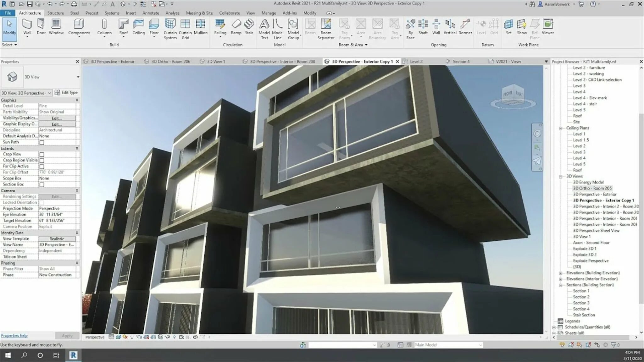The height and width of the screenshot is (362, 644).
Task: Click the Analyze menu in the menu bar
Action: (172, 13)
